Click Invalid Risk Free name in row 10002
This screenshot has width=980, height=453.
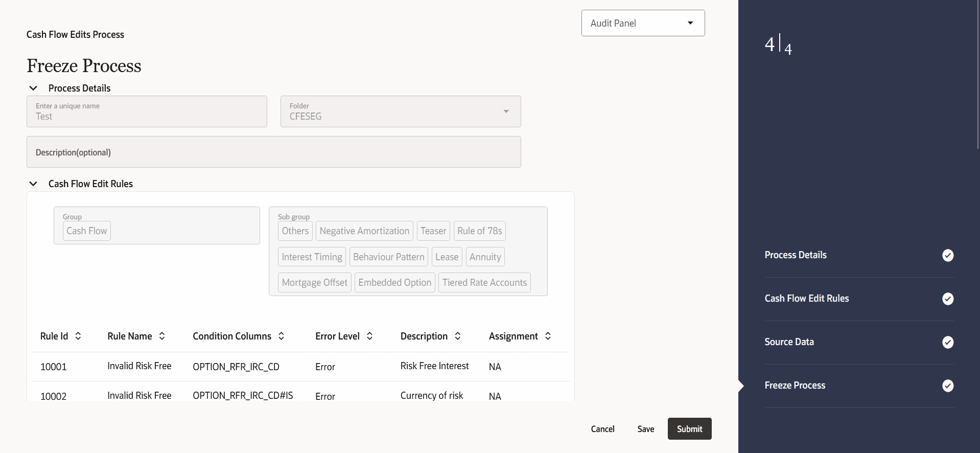139,396
